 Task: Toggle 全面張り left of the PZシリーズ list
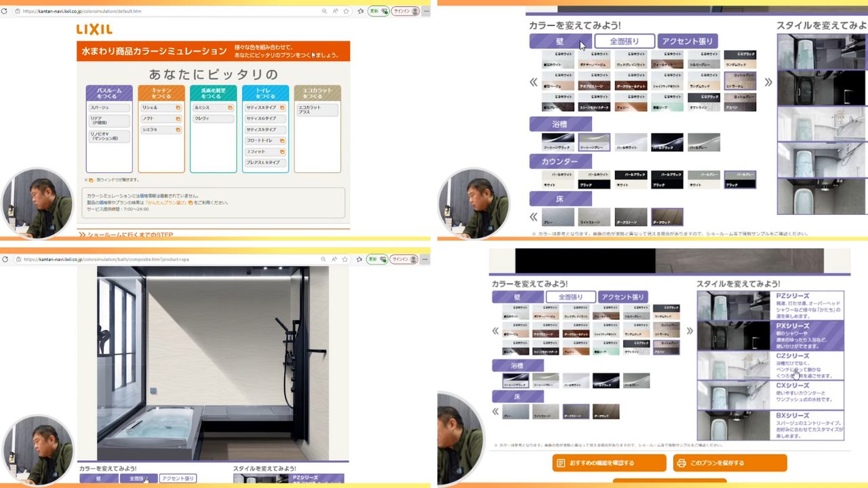pos(570,297)
